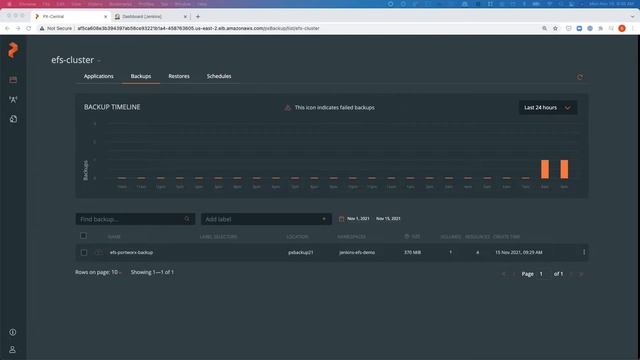This screenshot has height=360, width=640.
Task: Go to the first page of results
Action: pos(504,274)
